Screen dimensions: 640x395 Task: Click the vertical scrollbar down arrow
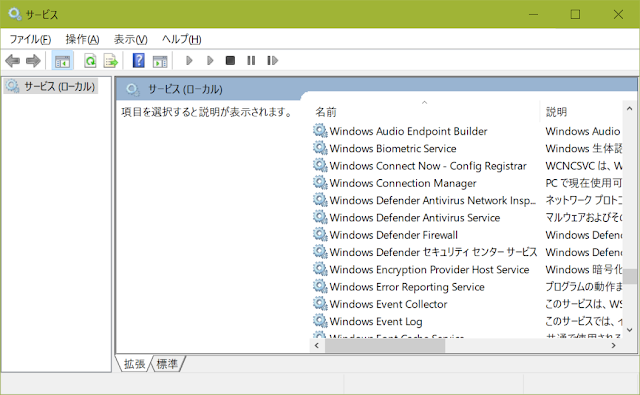(x=629, y=329)
